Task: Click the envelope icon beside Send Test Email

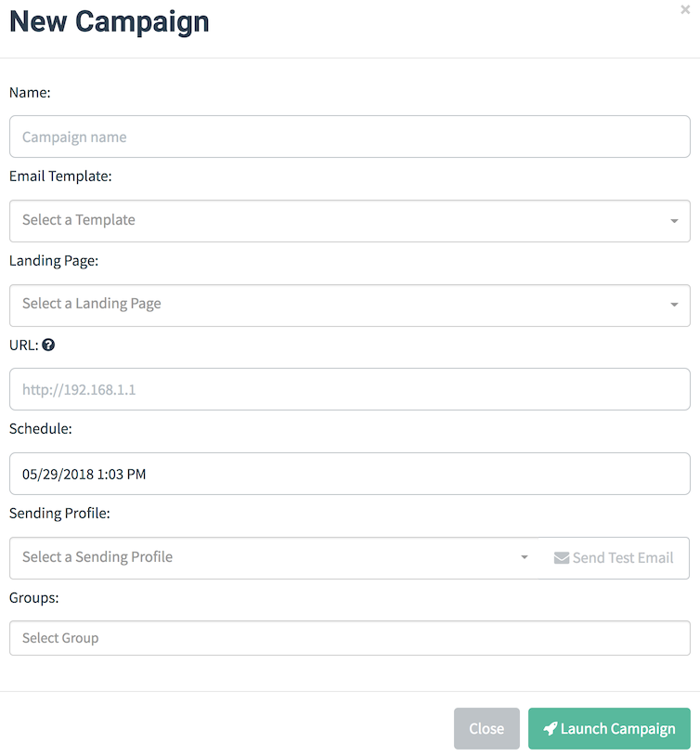Action: [x=562, y=558]
